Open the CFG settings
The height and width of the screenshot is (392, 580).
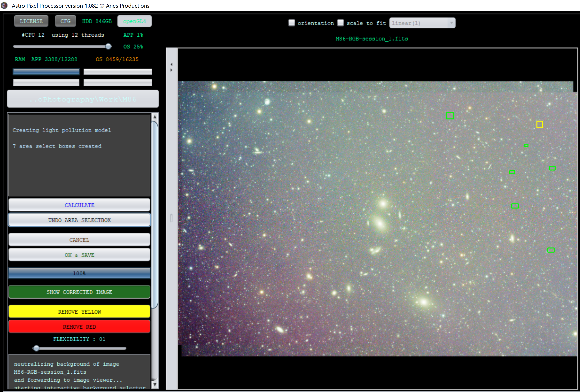(65, 21)
